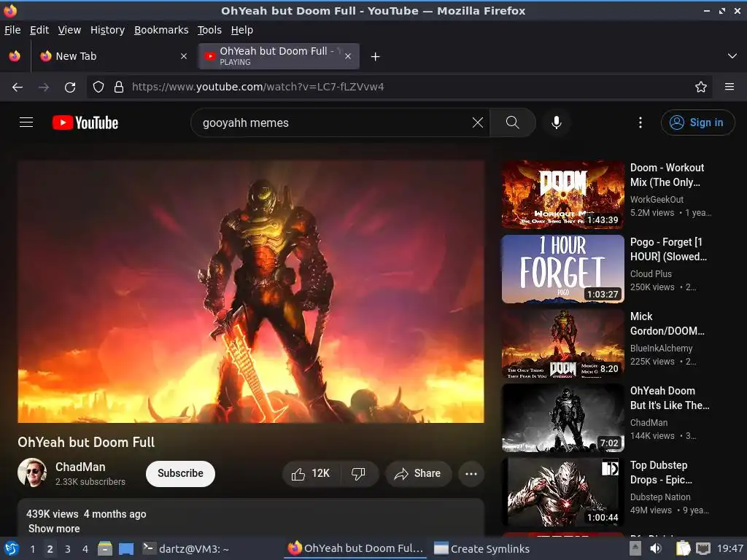
Task: Open file manager icon in taskbar
Action: pyautogui.click(x=105, y=548)
